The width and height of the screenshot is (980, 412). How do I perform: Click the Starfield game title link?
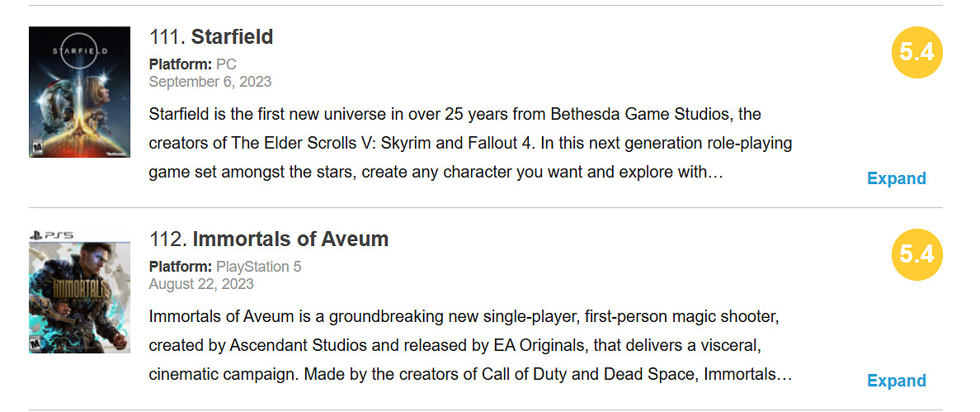(x=232, y=37)
